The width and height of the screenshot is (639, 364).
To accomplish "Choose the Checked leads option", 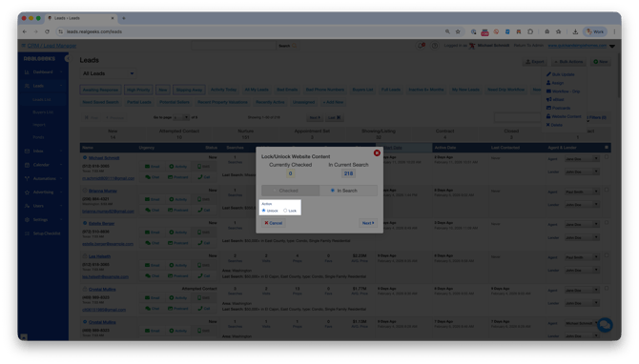I will coord(291,191).
